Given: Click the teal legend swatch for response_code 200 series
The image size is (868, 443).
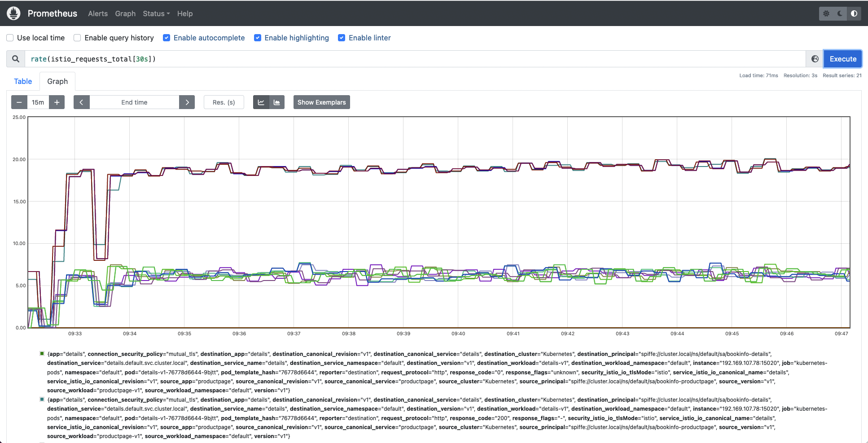Looking at the screenshot, I should 42,399.
